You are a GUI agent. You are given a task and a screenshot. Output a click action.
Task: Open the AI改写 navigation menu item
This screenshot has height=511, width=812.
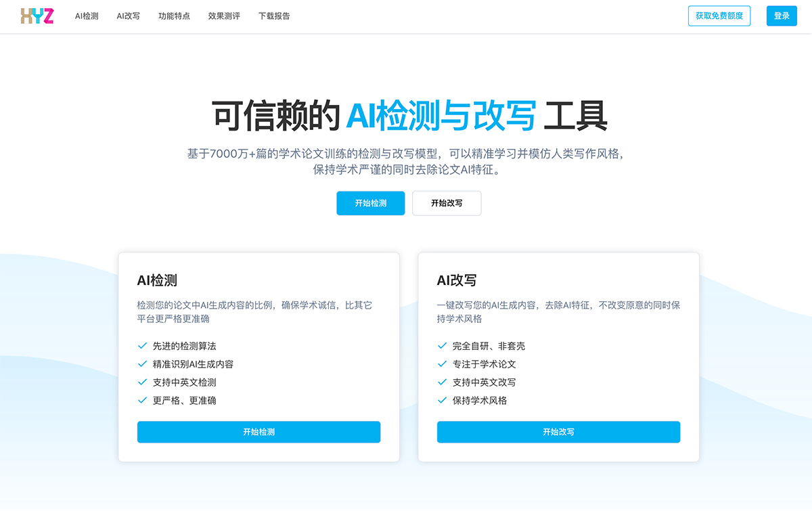128,16
